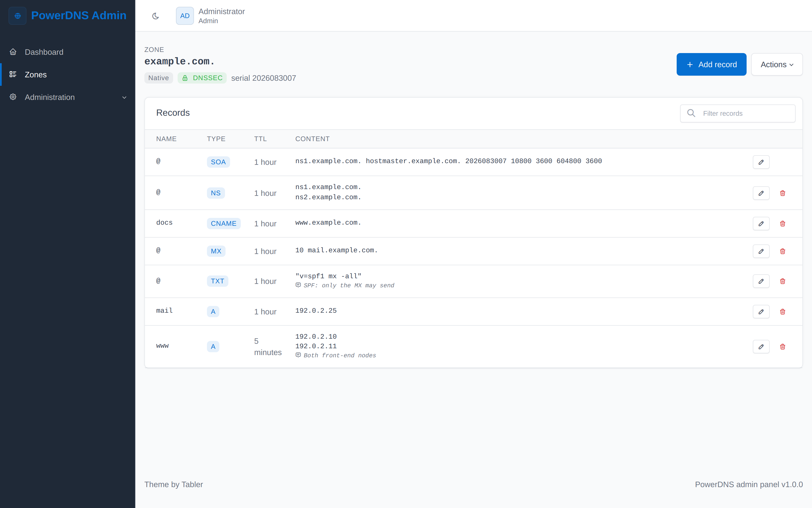This screenshot has width=812, height=508.
Task: Click the Theme by Tabler link
Action: coord(173,485)
